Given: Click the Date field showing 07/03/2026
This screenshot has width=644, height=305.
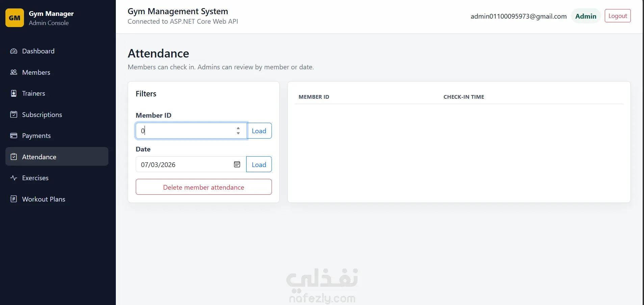Looking at the screenshot, I should click(191, 164).
